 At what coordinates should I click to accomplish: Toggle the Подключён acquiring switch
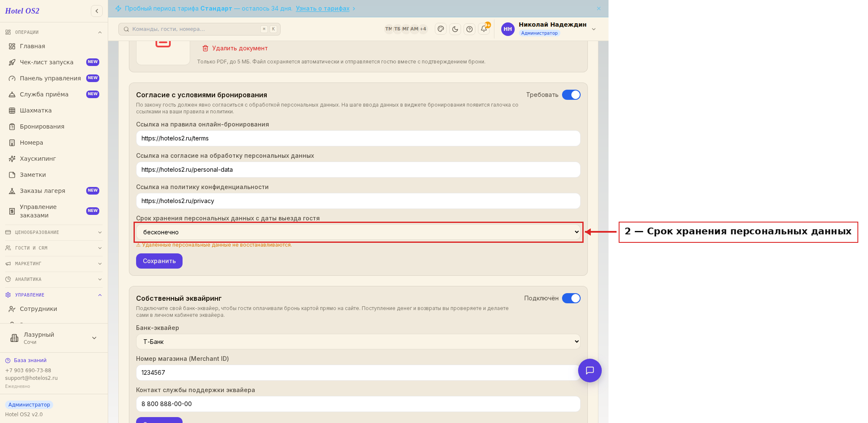coord(571,298)
